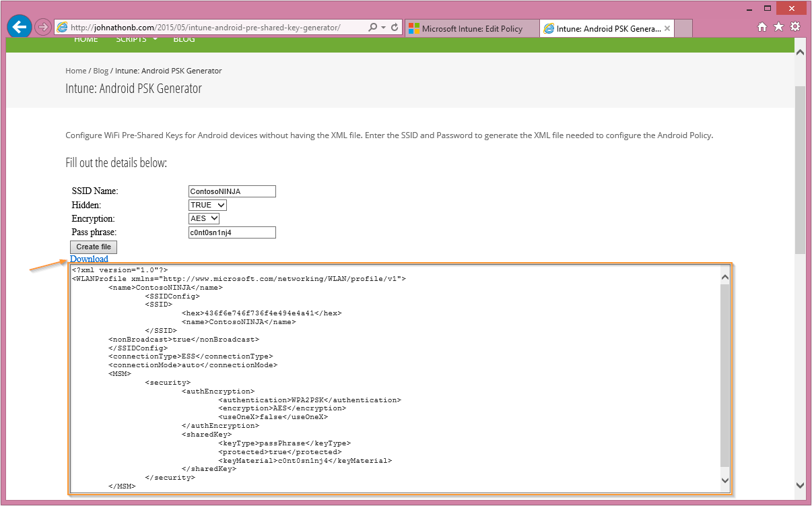Click the Home breadcrumb link
The height and width of the screenshot is (506, 812).
75,71
